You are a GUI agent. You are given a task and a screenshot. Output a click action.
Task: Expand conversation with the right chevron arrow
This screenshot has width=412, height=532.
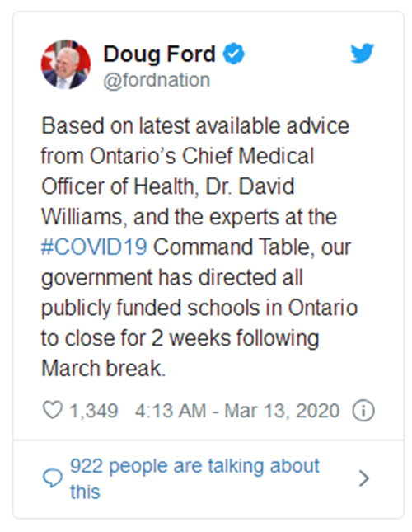tap(364, 478)
